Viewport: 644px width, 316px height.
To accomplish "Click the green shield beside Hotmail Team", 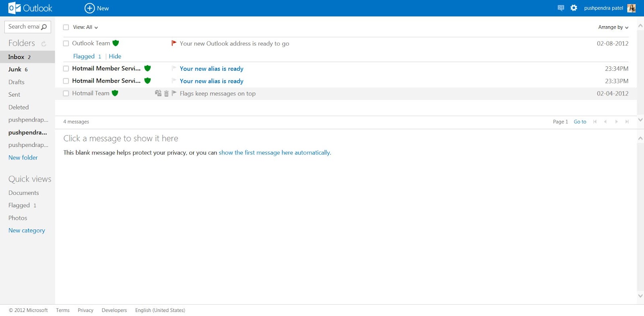I will pyautogui.click(x=115, y=93).
